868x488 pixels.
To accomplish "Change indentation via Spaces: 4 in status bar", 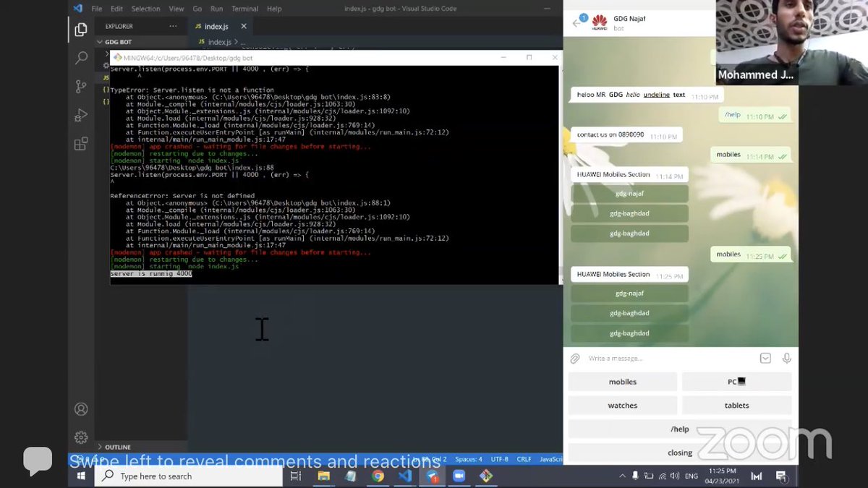I will tap(469, 459).
